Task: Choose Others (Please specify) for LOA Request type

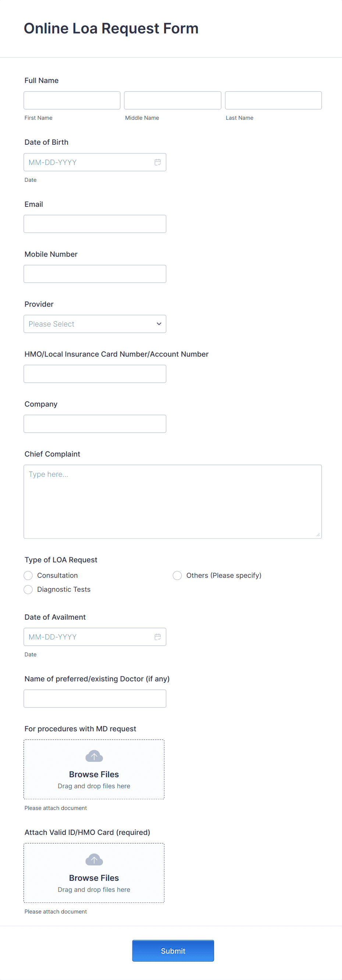Action: point(177,575)
